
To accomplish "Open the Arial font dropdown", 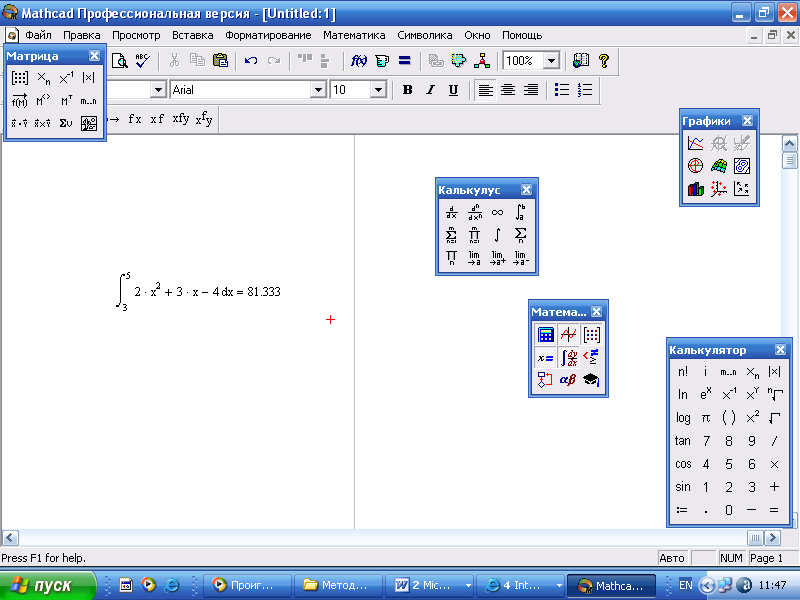I will click(x=318, y=90).
